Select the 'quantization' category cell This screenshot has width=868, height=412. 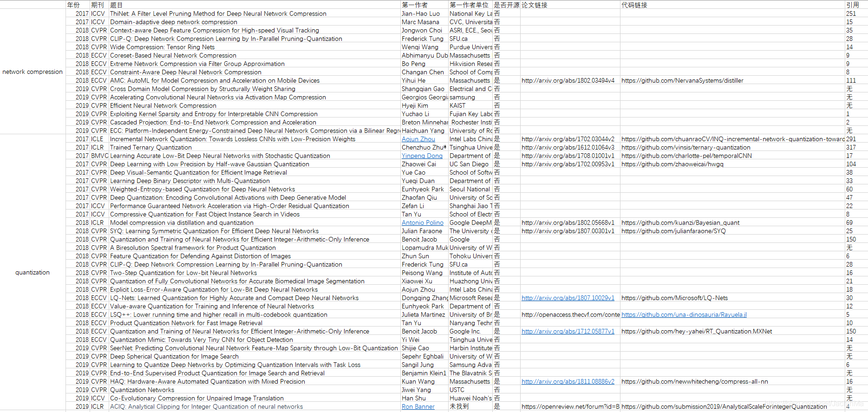33,273
